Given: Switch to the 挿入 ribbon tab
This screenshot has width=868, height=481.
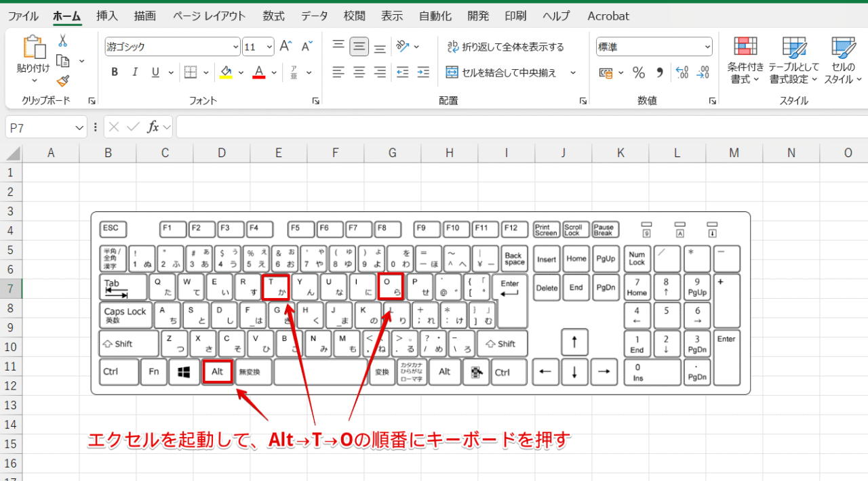Looking at the screenshot, I should pos(106,16).
